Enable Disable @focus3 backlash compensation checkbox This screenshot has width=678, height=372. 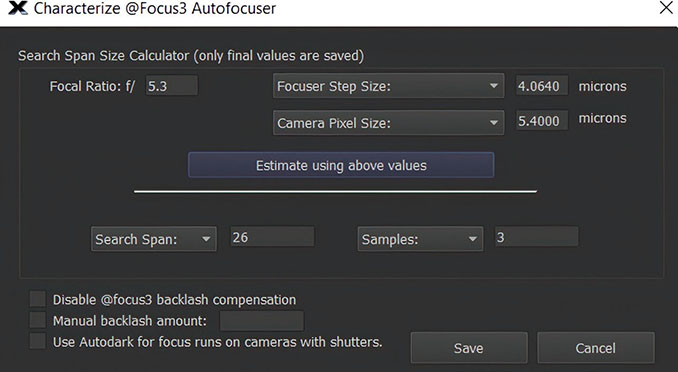tap(38, 299)
